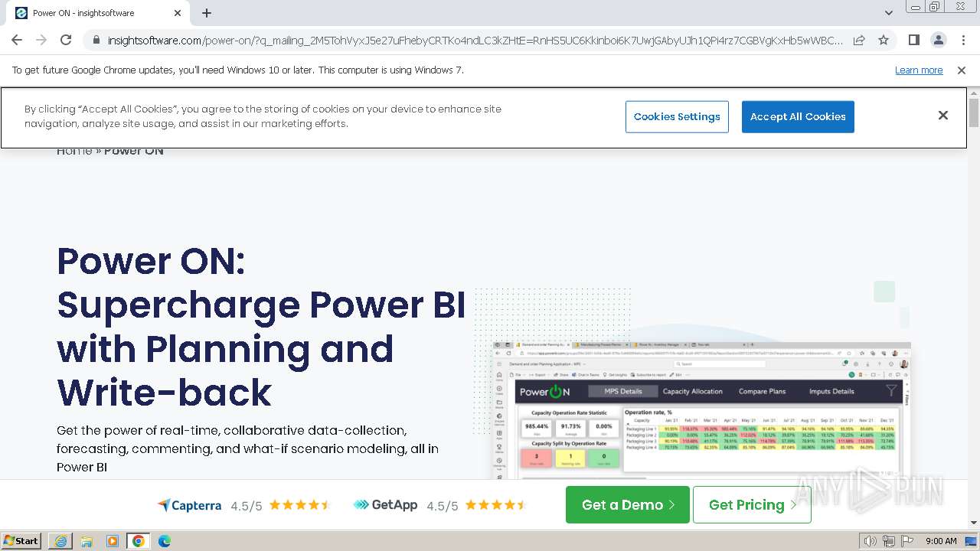Screen dimensions: 980x551
Task: Click the address bar URL
Action: click(475, 40)
